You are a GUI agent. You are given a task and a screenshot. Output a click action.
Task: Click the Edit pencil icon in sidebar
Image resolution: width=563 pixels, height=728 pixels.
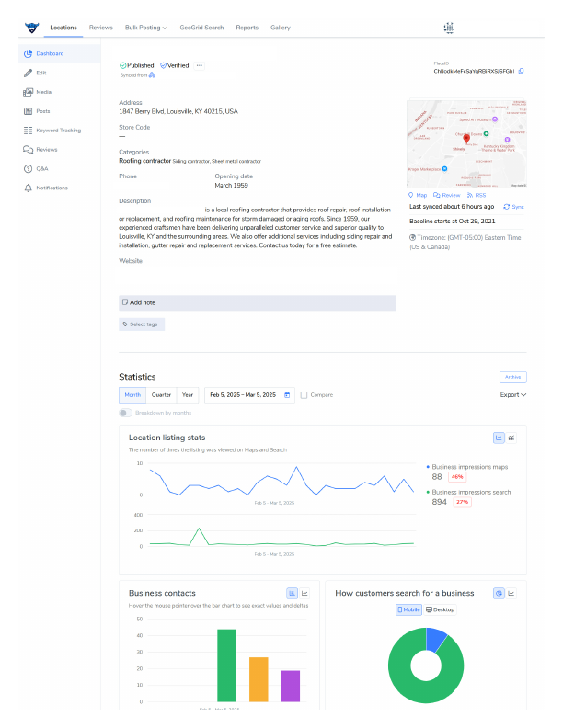pos(28,73)
